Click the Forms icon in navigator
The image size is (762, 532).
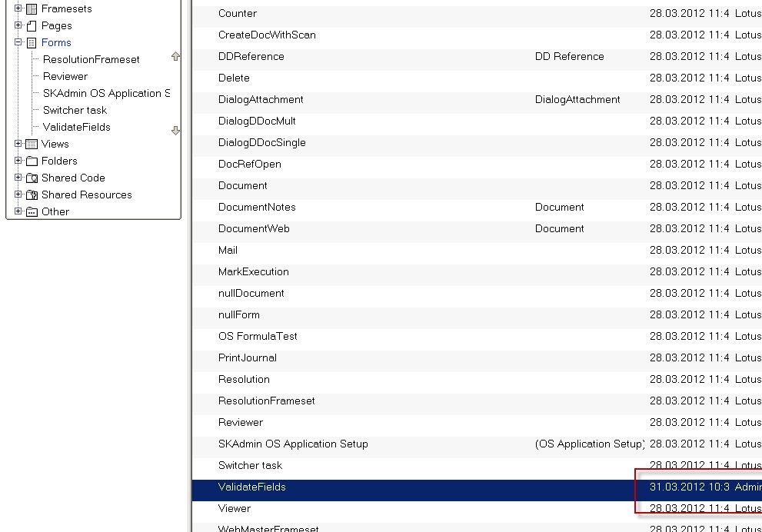click(x=32, y=43)
